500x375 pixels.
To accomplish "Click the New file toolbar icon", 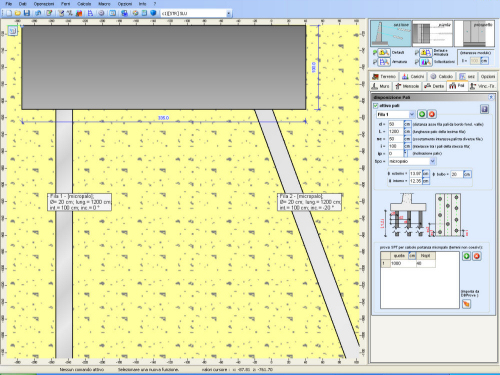I will [x=9, y=13].
